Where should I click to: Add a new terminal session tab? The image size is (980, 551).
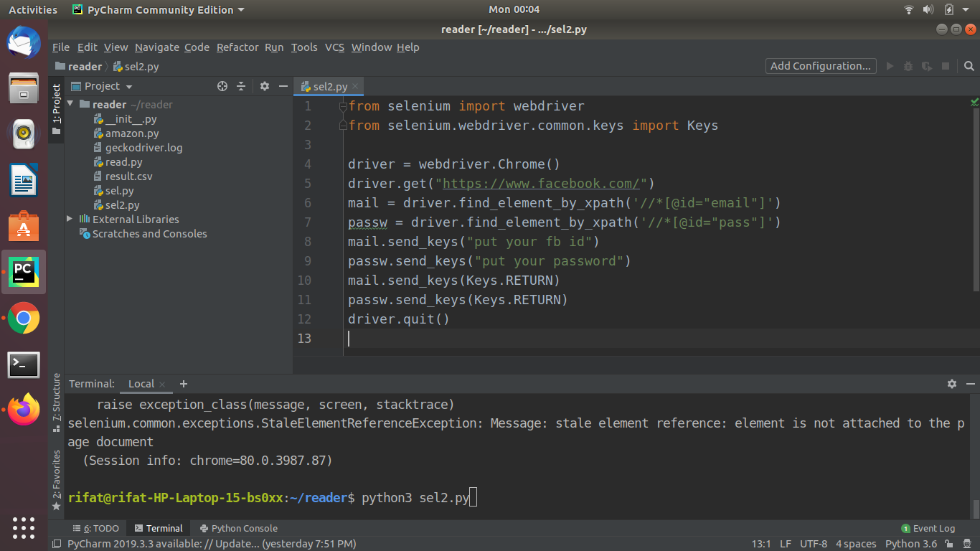click(x=184, y=384)
